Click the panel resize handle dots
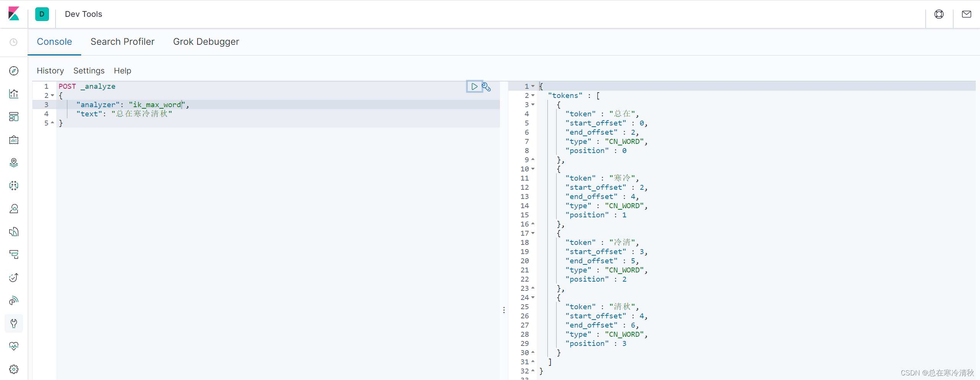 (x=504, y=310)
